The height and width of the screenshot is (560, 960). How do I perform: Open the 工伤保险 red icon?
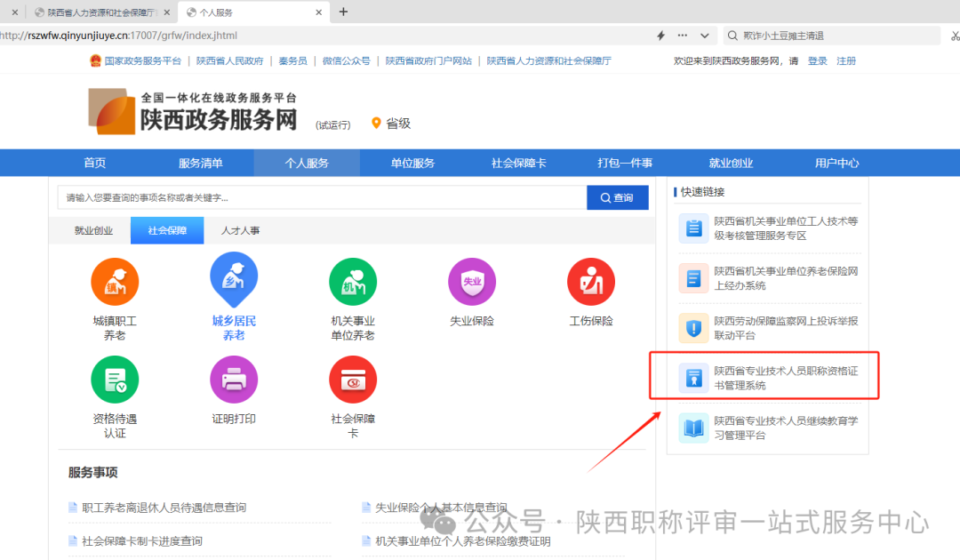pyautogui.click(x=591, y=282)
